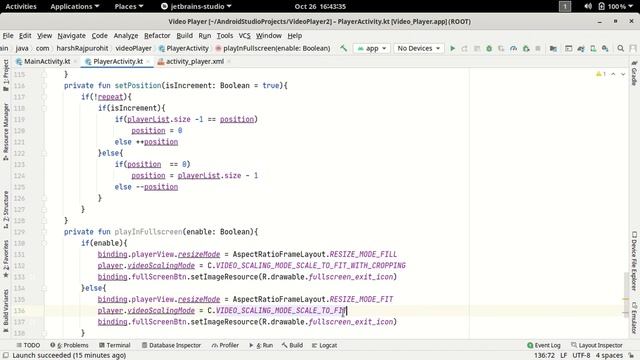This screenshot has width=640, height=360.
Task: Open the Database Inspector tool window
Action: (171, 345)
